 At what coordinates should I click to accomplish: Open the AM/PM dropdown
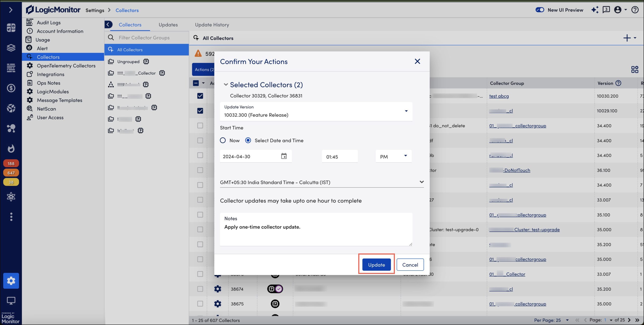click(x=394, y=156)
